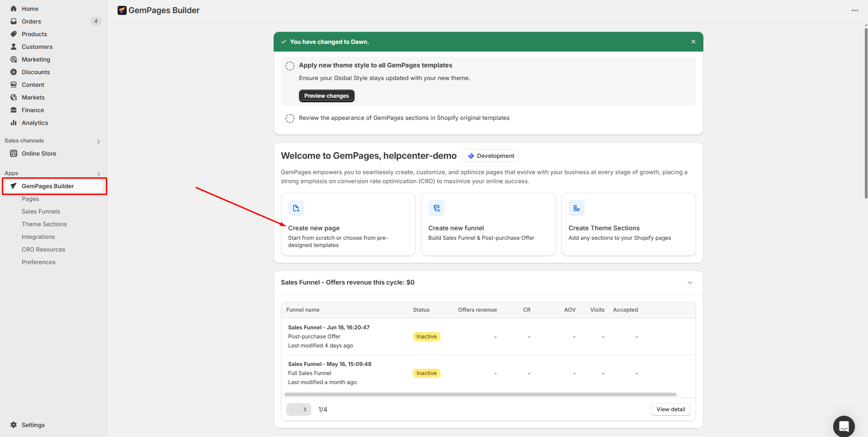Screen dimensions: 868x437
Task: Expand the Sales channels chevron
Action: (x=99, y=142)
